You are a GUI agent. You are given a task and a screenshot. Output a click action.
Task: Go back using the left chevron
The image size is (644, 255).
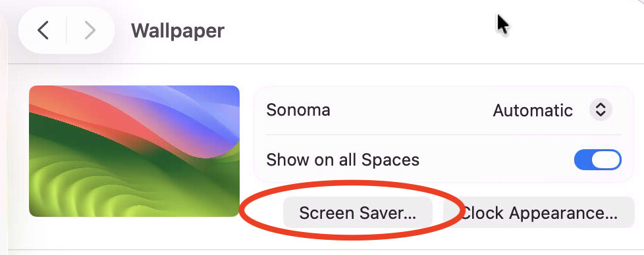point(43,30)
